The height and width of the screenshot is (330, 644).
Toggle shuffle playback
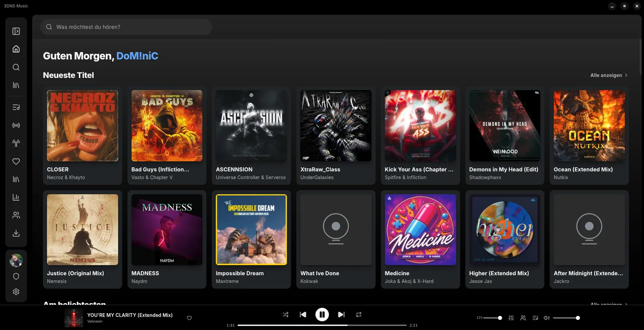[x=285, y=315]
